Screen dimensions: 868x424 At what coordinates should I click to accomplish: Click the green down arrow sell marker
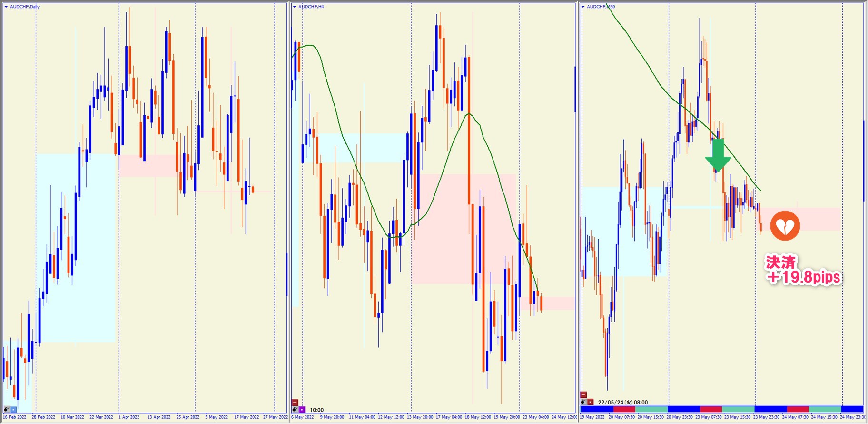[x=718, y=155]
